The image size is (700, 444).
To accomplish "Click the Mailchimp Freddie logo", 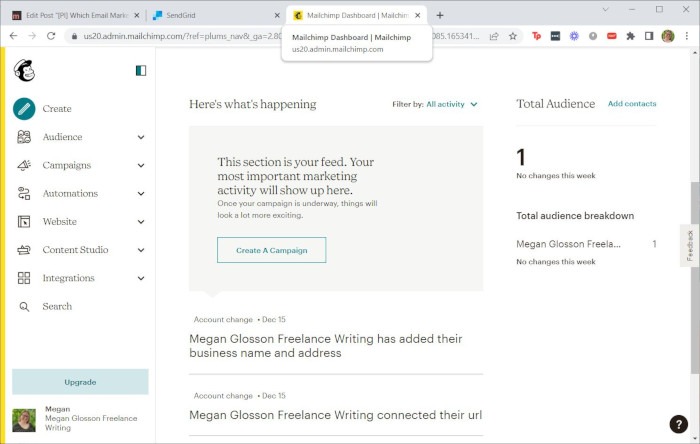I will point(24,71).
